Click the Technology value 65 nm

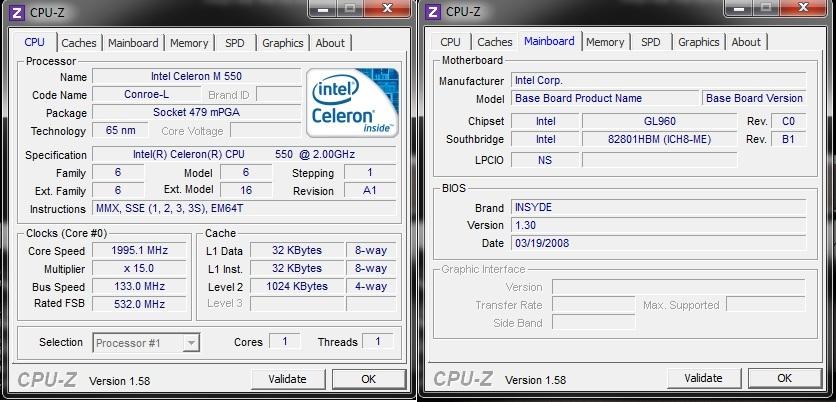click(x=120, y=130)
